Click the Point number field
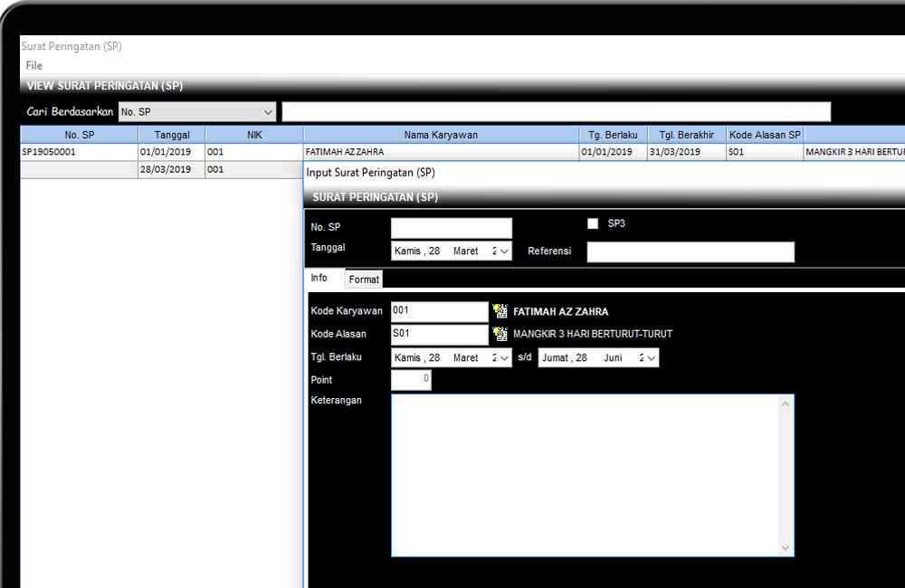Image resolution: width=905 pixels, height=588 pixels. coord(411,380)
